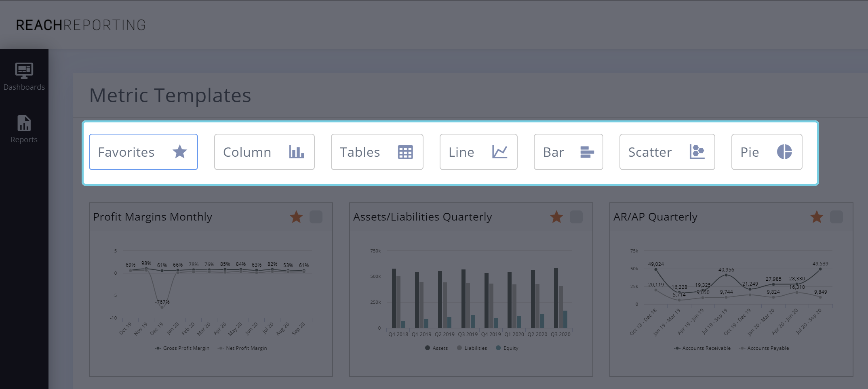Unstar the AR/AP Quarterly metric
This screenshot has width=868, height=389.
tap(816, 217)
